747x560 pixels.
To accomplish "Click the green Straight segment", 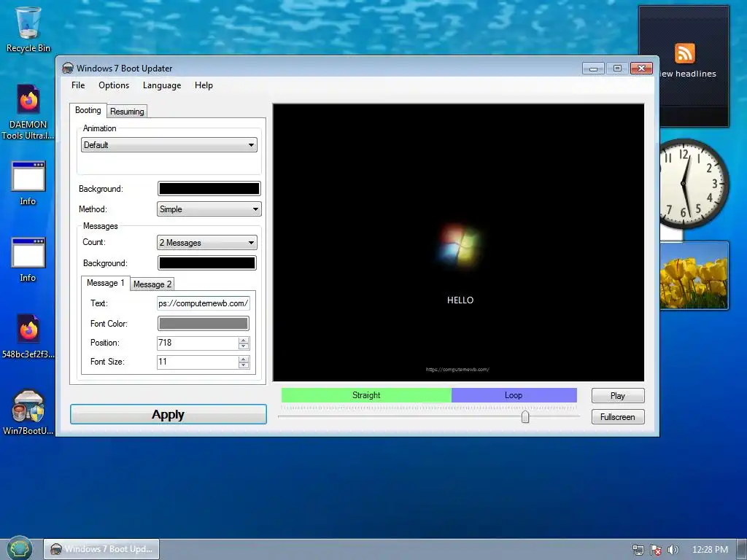I will coord(366,395).
